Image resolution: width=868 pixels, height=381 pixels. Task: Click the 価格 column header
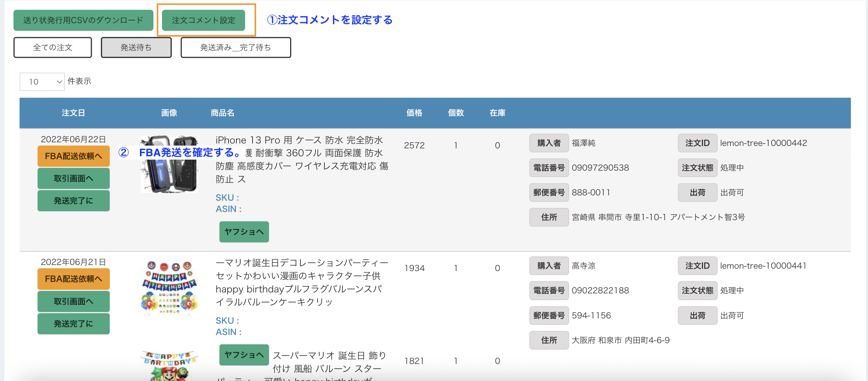(414, 113)
